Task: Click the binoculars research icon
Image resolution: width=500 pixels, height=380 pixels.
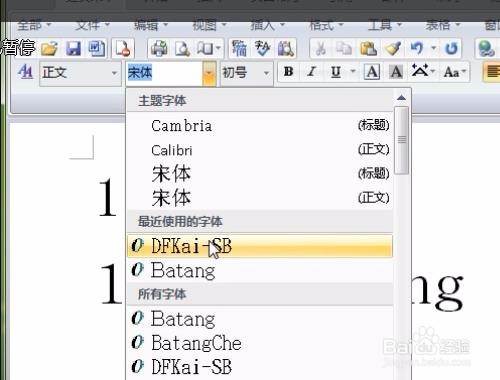Action: click(286, 49)
